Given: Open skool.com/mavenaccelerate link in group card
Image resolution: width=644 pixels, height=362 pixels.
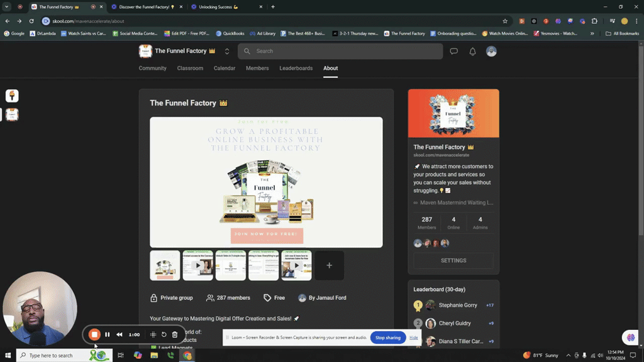Looking at the screenshot, I should [441, 155].
